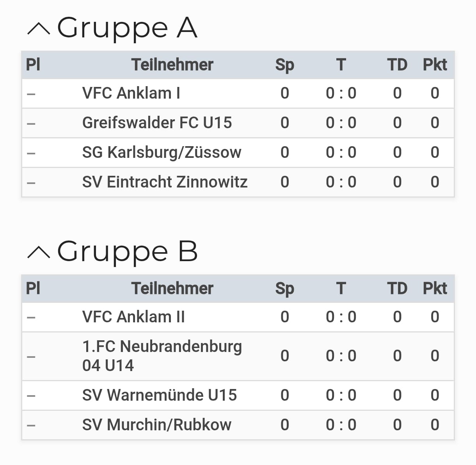This screenshot has height=465, width=476.
Task: Click T column header in Gruppe B
Action: pos(341,289)
